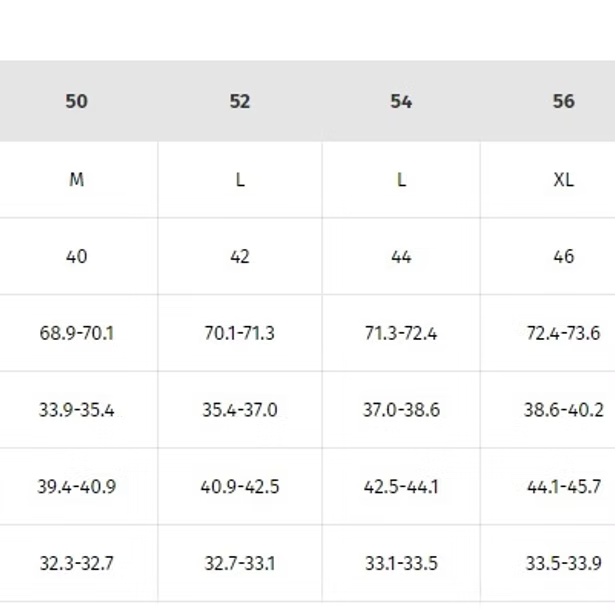Click the 32.3-32.7 range cell
The image size is (615, 614).
(x=76, y=563)
